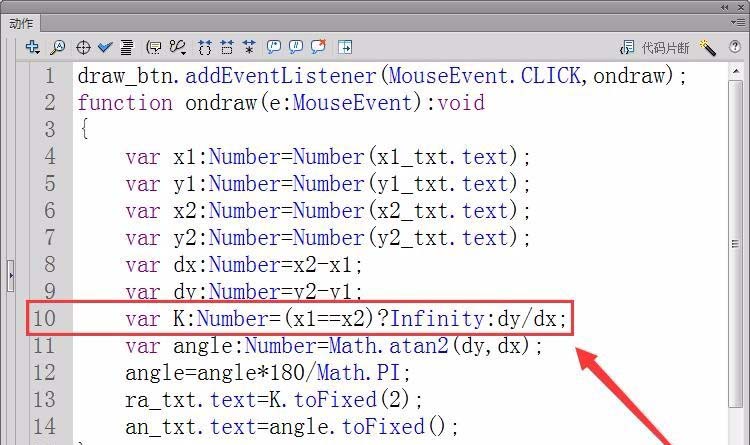
Task: Open the panel options menu at top right
Action: coord(738,22)
